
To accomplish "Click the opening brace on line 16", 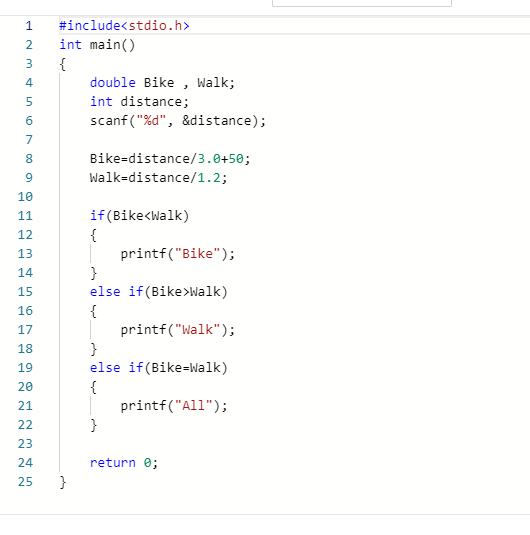I will coord(94,311).
